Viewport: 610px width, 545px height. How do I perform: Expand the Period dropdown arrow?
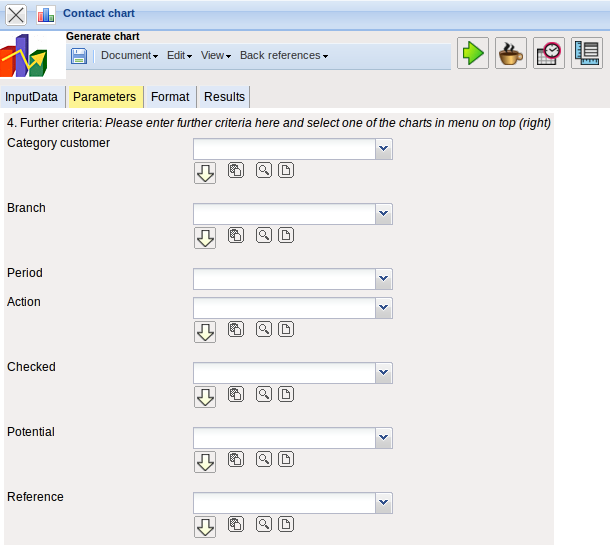(384, 279)
